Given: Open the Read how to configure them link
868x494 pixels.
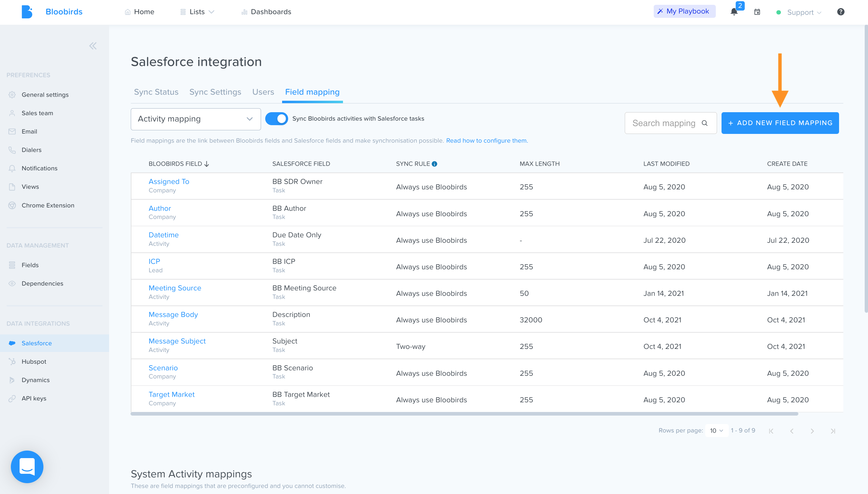Looking at the screenshot, I should 487,141.
